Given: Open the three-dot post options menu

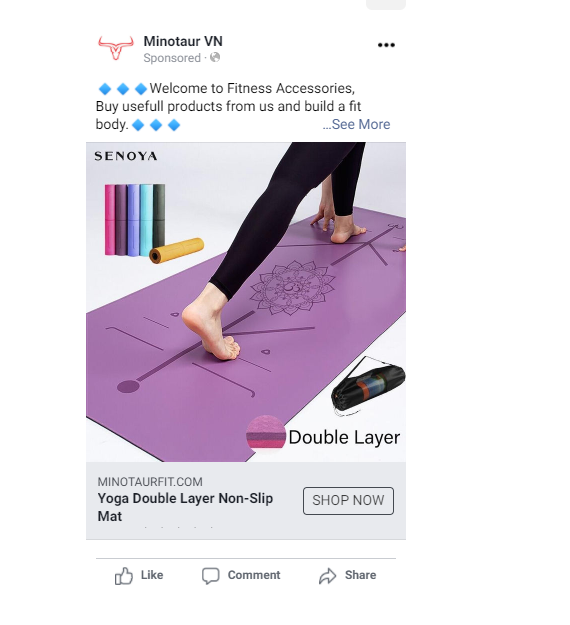Looking at the screenshot, I should coord(386,45).
